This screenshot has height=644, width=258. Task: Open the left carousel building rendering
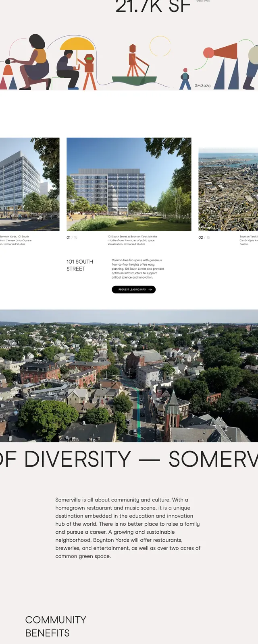(x=29, y=184)
